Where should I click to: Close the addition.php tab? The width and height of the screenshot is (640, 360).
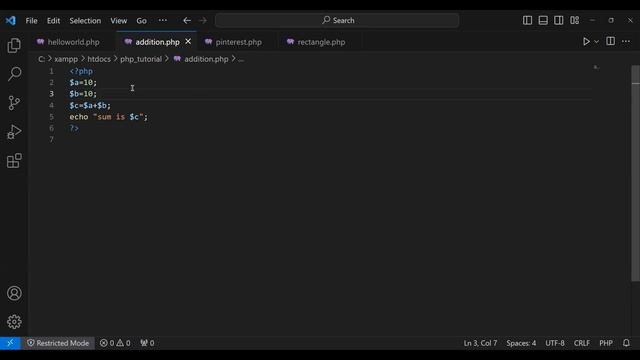pos(188,42)
